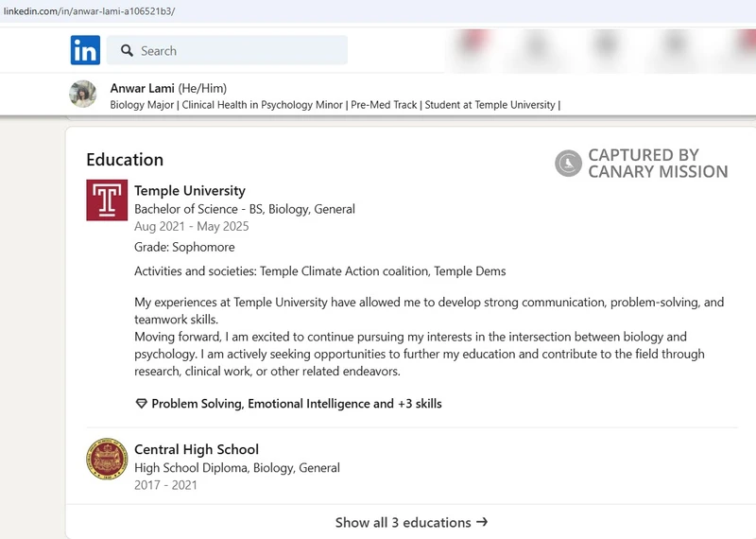The image size is (756, 539).
Task: Click the arrow next to Show all 3 educations
Action: (x=482, y=522)
